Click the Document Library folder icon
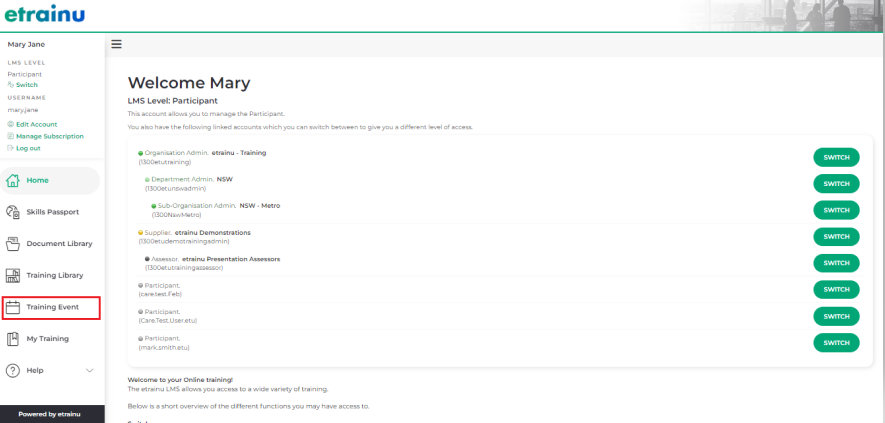 [12, 244]
